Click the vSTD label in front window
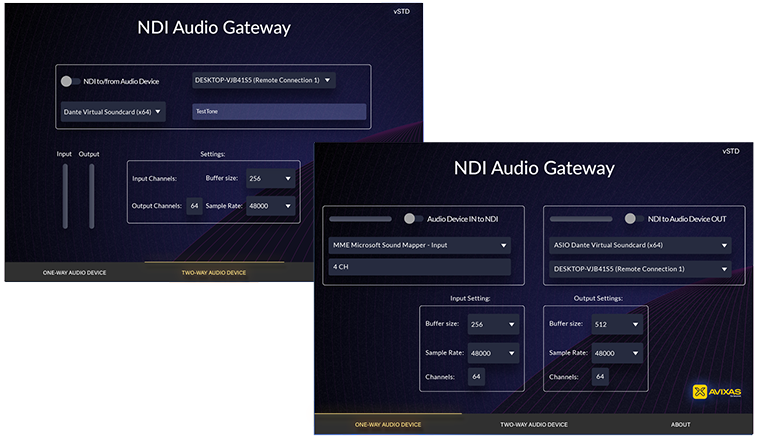The image size is (759, 438). click(x=730, y=151)
